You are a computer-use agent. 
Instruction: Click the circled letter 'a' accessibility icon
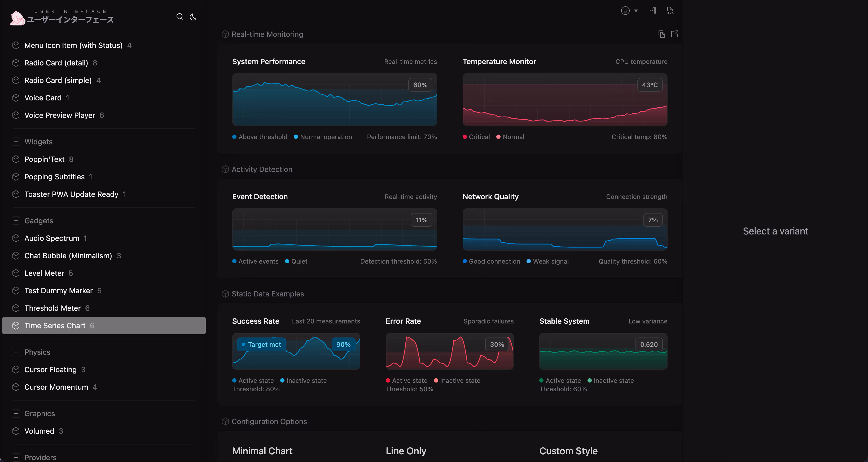tap(625, 10)
